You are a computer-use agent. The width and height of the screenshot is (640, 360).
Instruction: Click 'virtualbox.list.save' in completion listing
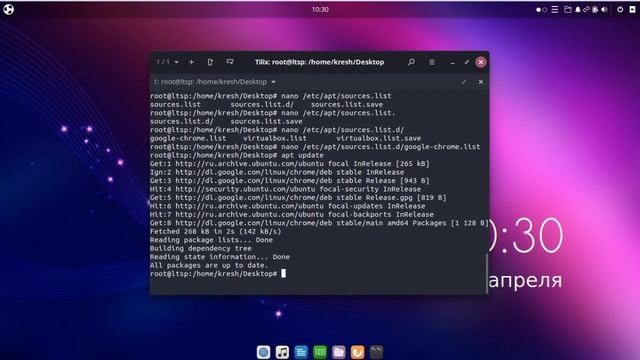378,138
